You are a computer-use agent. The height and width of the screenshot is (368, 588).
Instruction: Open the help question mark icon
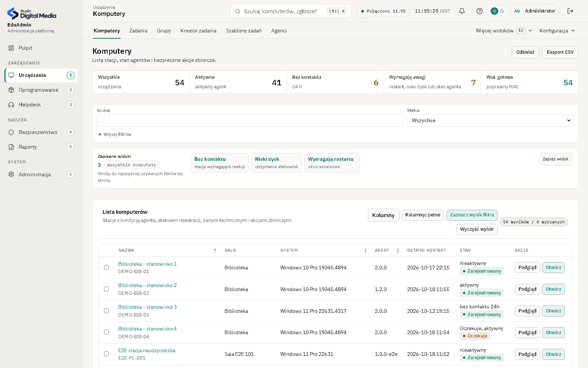coord(480,11)
